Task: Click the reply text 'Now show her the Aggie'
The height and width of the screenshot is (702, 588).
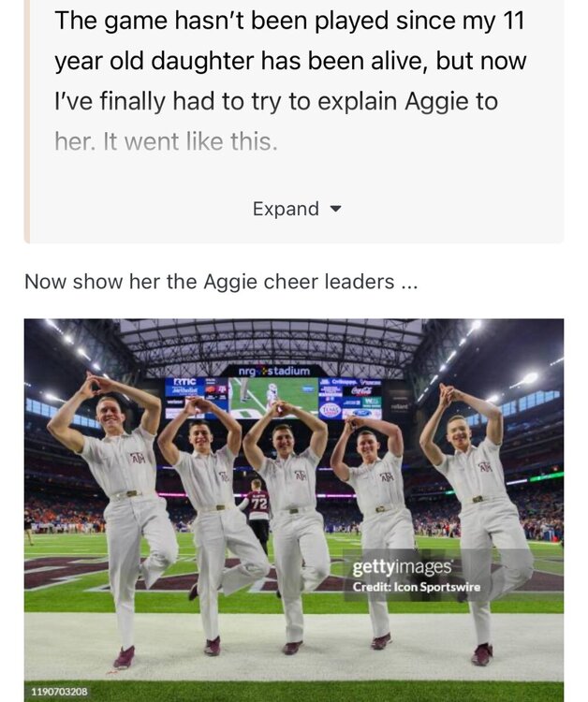Action: pyautogui.click(x=220, y=282)
